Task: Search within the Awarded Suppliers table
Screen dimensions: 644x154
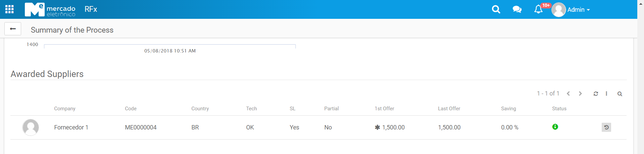Action: coord(620,94)
